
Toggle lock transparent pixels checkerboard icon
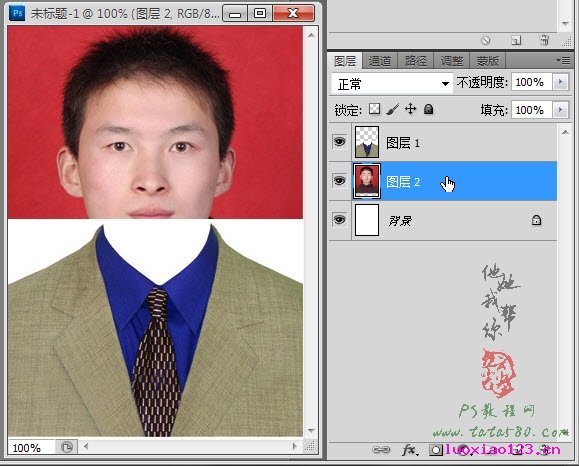point(374,109)
